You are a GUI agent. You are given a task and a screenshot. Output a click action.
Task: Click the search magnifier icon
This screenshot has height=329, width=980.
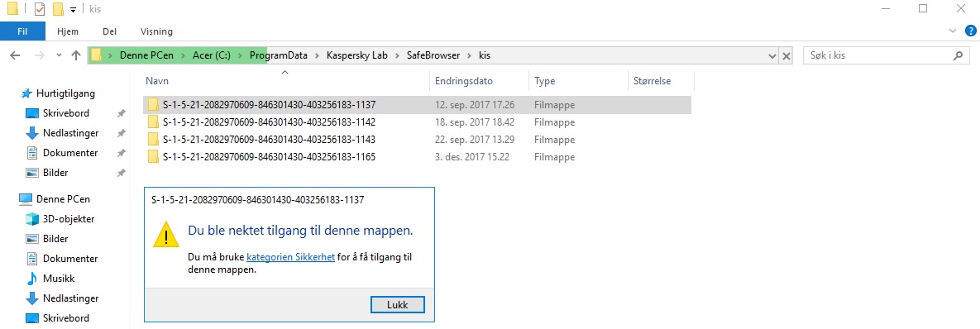point(957,55)
